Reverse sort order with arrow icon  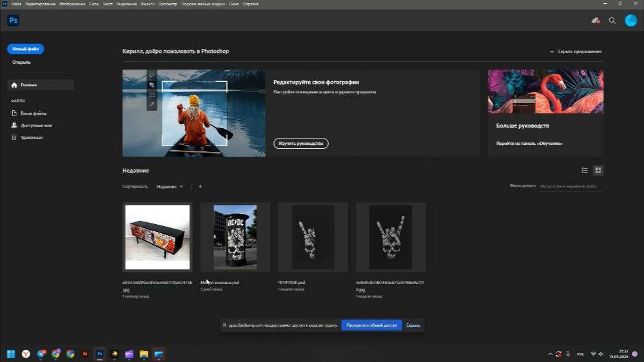pyautogui.click(x=200, y=186)
